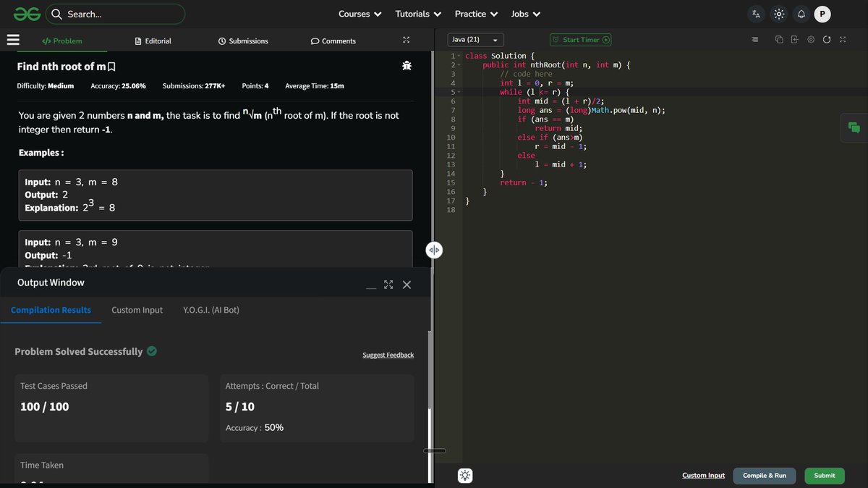The image size is (868, 488).
Task: Bookmark the Find nth root of m problem
Action: coord(111,67)
